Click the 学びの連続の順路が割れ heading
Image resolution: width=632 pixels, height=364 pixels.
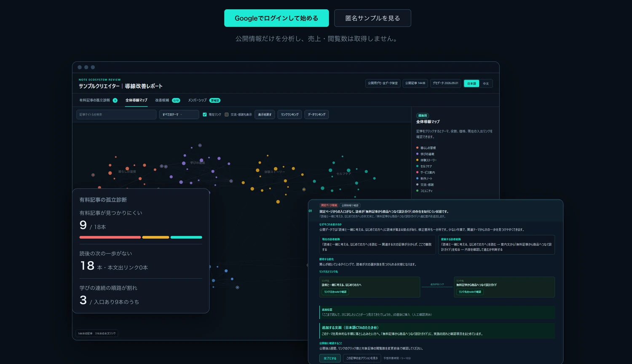pyautogui.click(x=108, y=288)
